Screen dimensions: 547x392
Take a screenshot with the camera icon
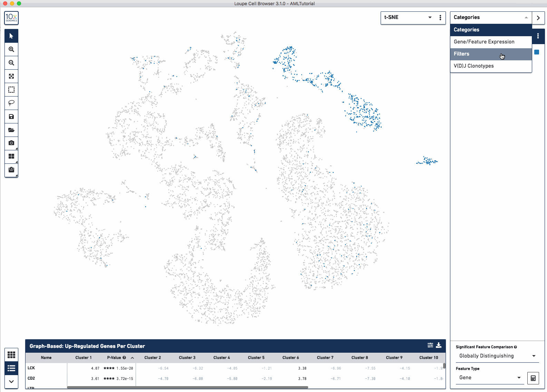pyautogui.click(x=11, y=143)
